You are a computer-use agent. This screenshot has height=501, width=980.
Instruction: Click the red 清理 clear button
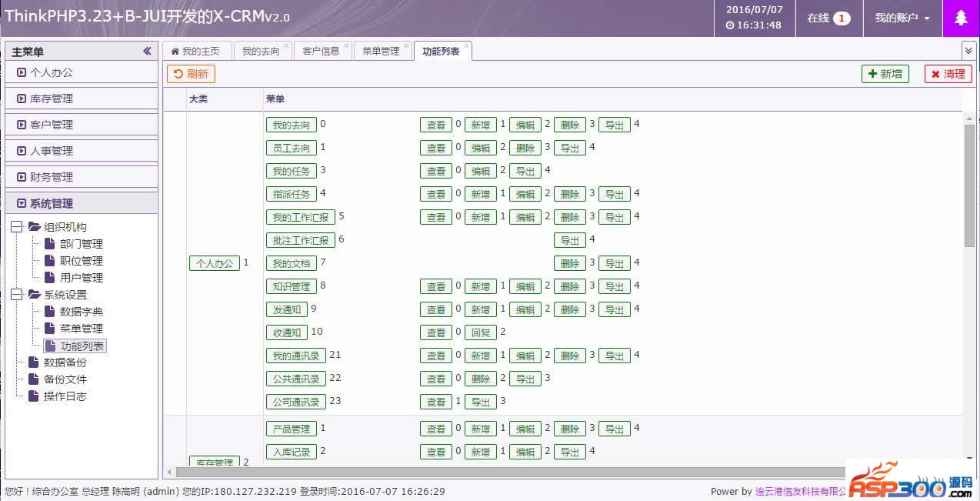tap(948, 74)
